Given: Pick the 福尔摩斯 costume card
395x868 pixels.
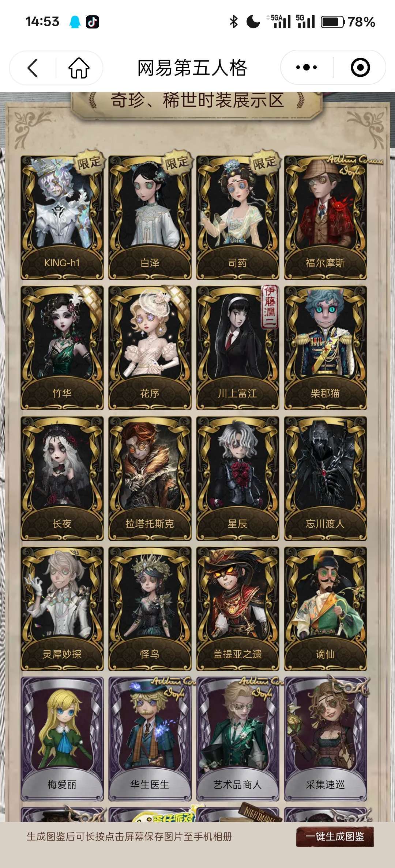Looking at the screenshot, I should (326, 218).
